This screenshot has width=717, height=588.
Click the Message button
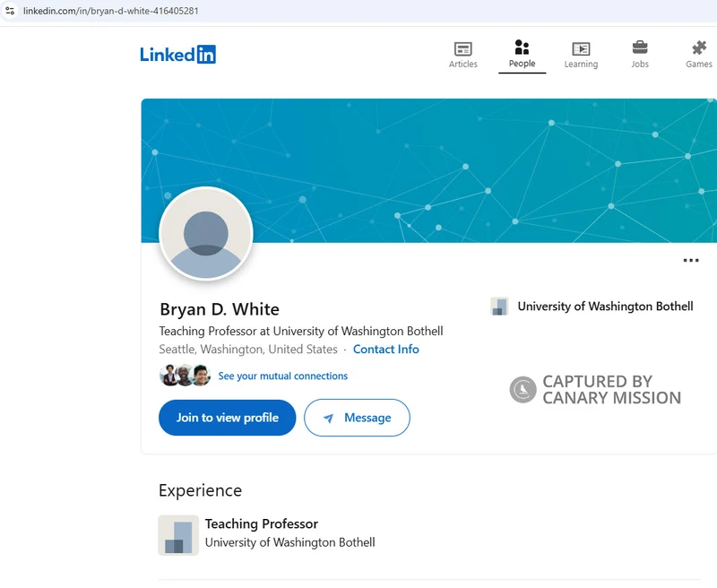coord(357,418)
